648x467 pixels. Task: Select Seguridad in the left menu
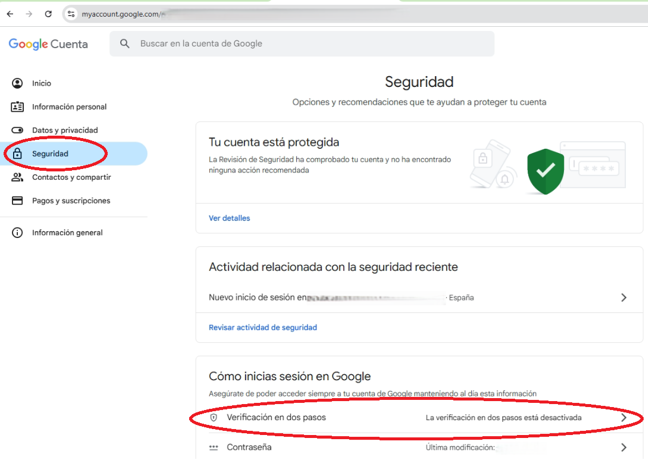coord(50,154)
